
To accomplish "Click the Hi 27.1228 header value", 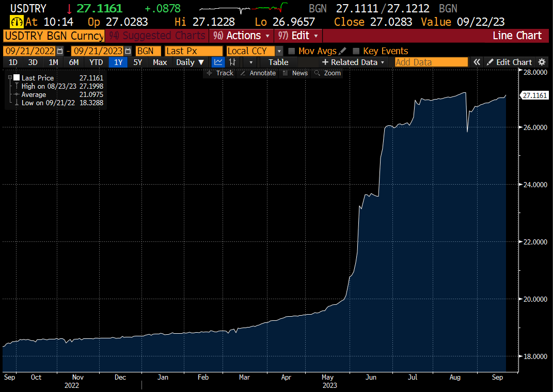I will (x=204, y=22).
